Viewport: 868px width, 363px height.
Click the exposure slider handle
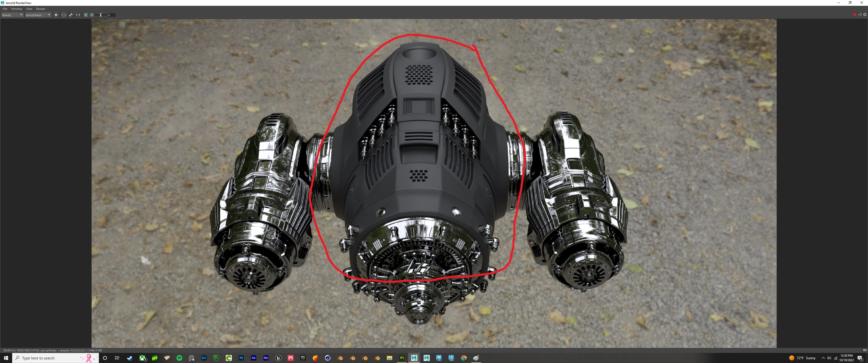pos(101,15)
